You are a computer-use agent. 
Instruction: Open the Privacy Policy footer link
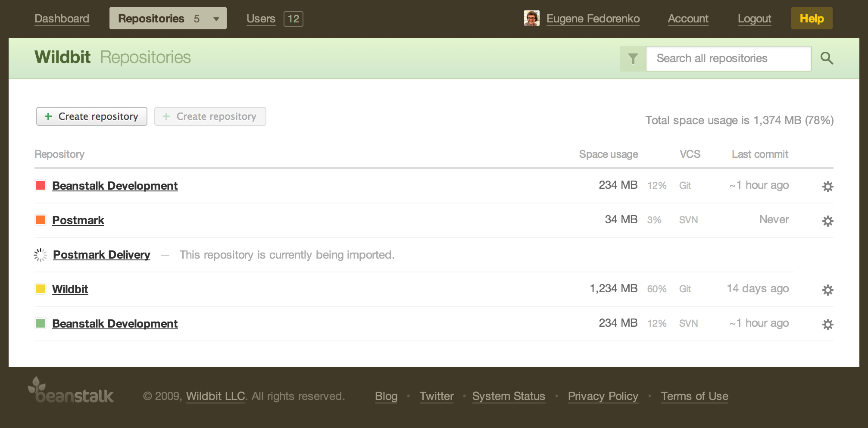[x=603, y=396]
